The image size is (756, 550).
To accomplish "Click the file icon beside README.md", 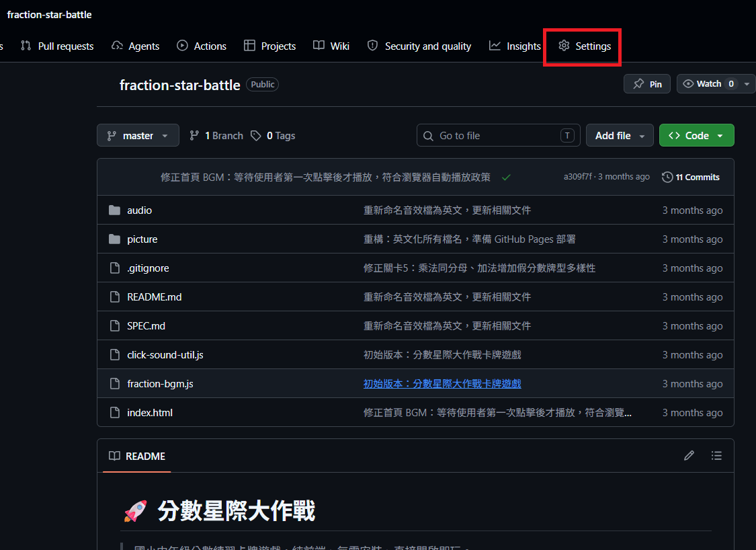I will tap(115, 297).
